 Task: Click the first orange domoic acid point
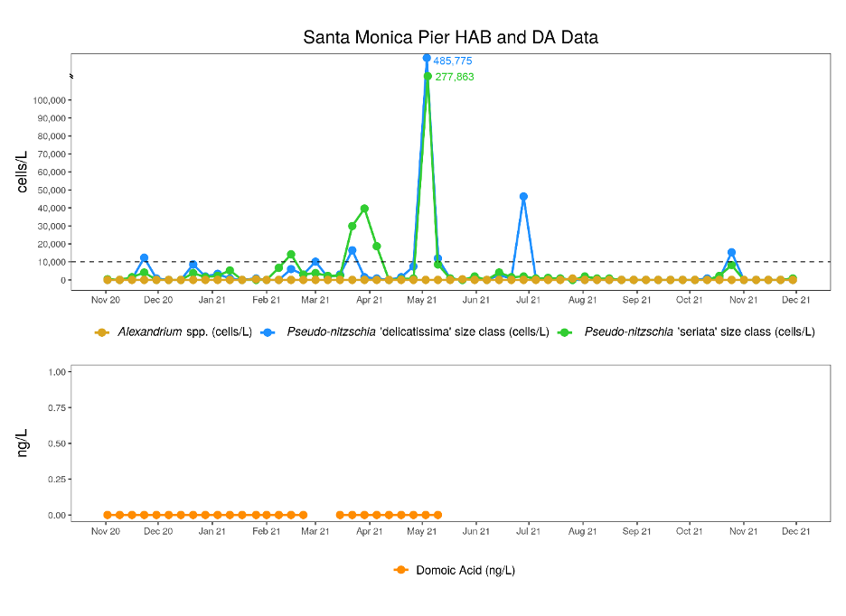point(108,515)
